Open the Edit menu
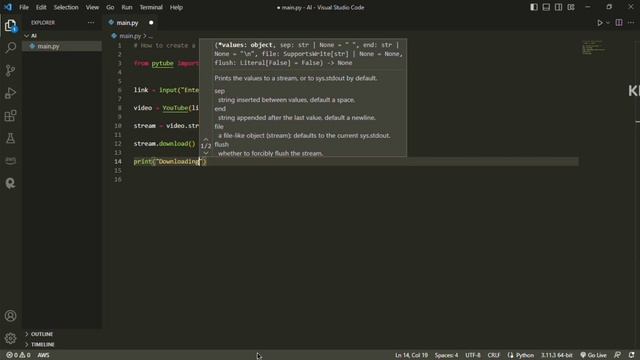640x360 pixels. (x=41, y=7)
